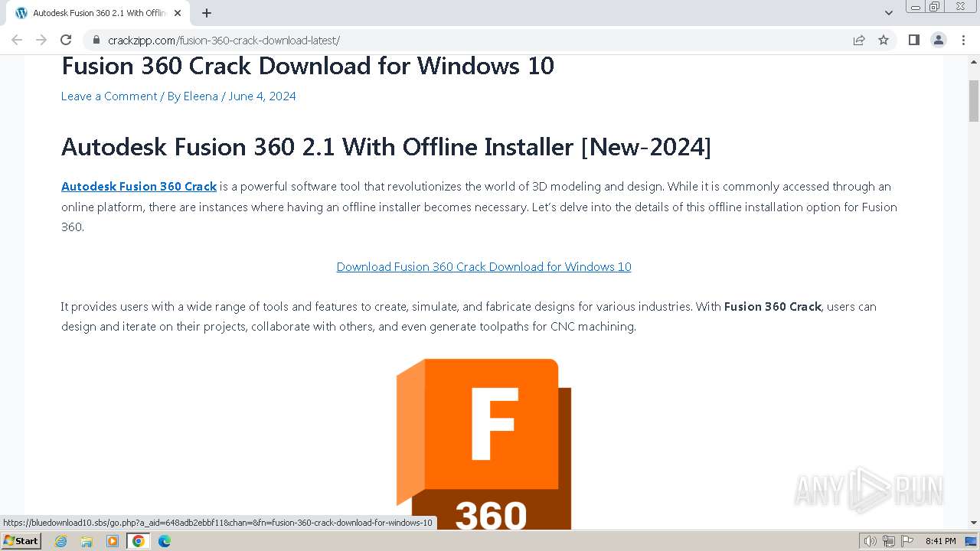Open volume speaker tray icon
Viewport: 980px width, 551px height.
(x=870, y=541)
